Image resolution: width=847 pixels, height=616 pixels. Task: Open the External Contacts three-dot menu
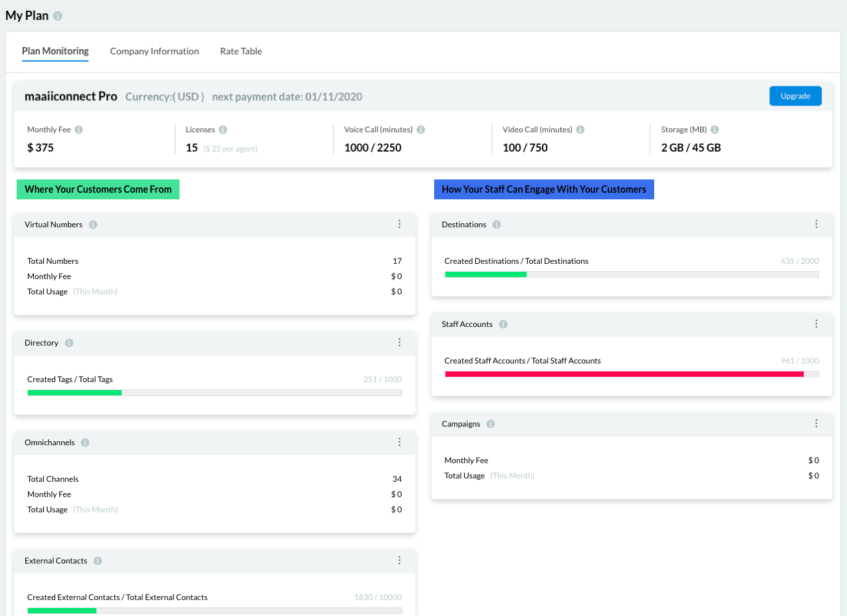tap(400, 560)
